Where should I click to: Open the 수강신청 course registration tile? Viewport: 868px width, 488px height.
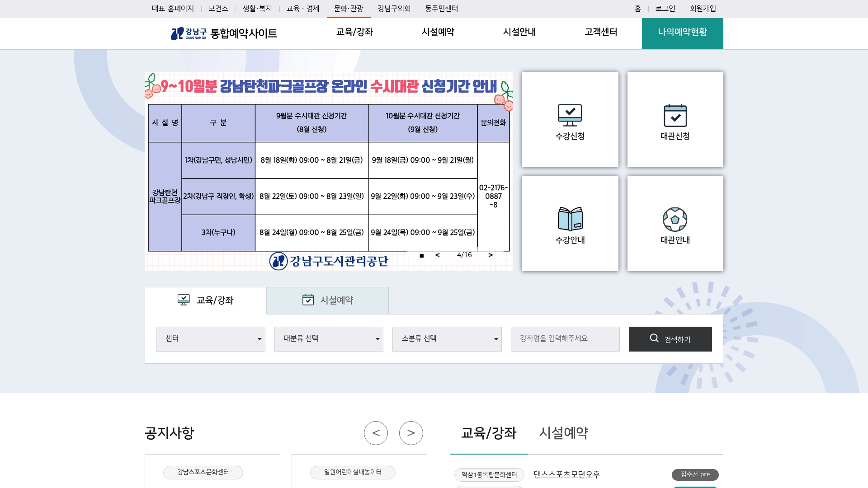(x=570, y=120)
